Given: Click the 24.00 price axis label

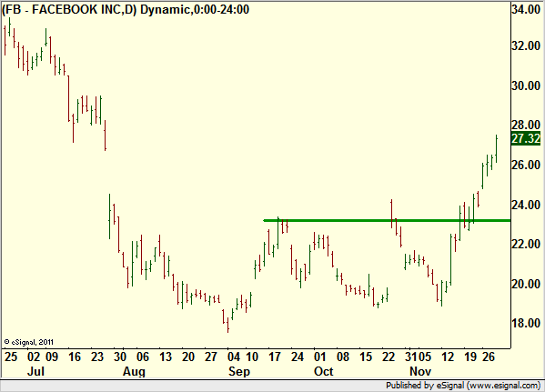Looking at the screenshot, I should (526, 205).
